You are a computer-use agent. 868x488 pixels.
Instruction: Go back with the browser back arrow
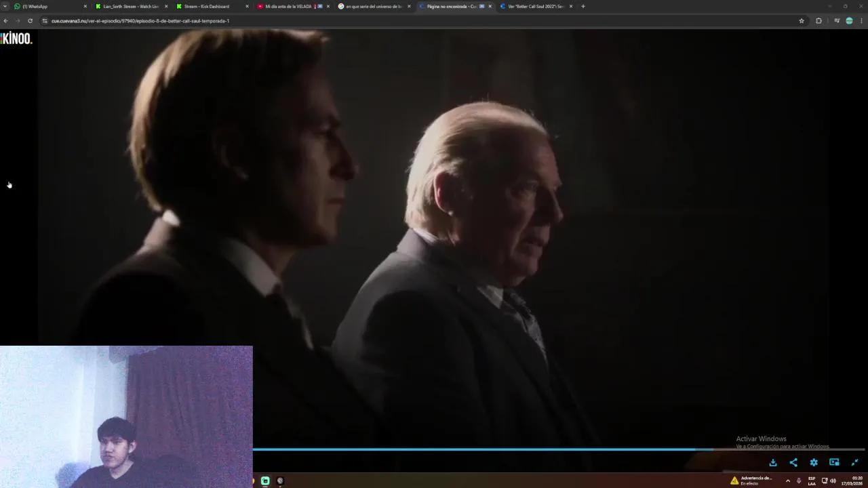(x=5, y=21)
